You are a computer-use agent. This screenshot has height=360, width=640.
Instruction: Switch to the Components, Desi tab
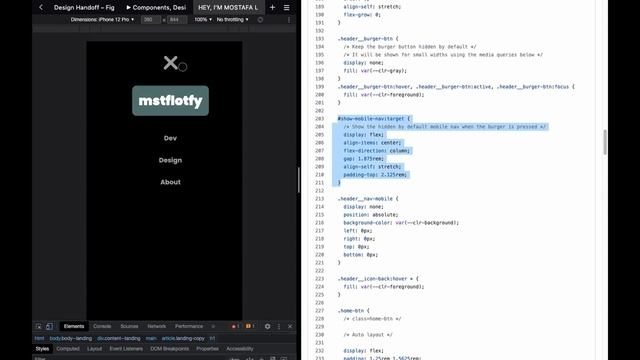pos(156,7)
